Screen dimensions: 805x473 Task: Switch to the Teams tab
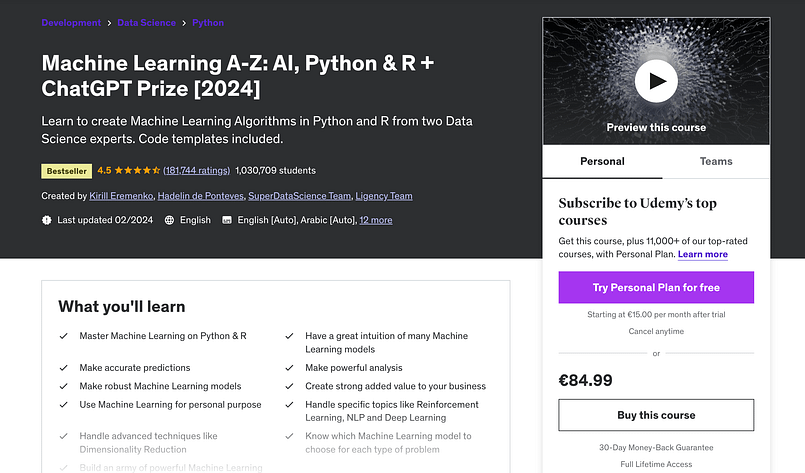pos(716,161)
